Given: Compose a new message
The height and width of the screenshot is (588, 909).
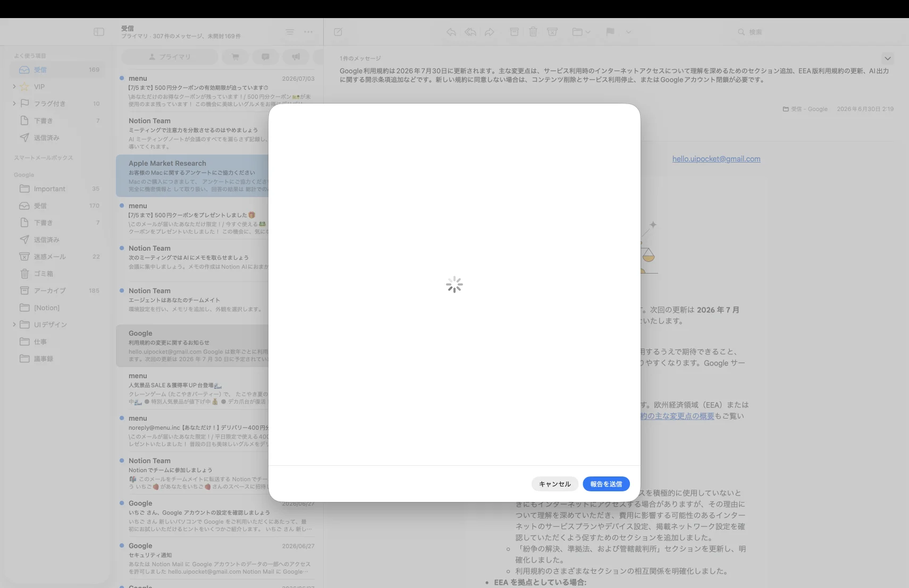Looking at the screenshot, I should pos(338,32).
